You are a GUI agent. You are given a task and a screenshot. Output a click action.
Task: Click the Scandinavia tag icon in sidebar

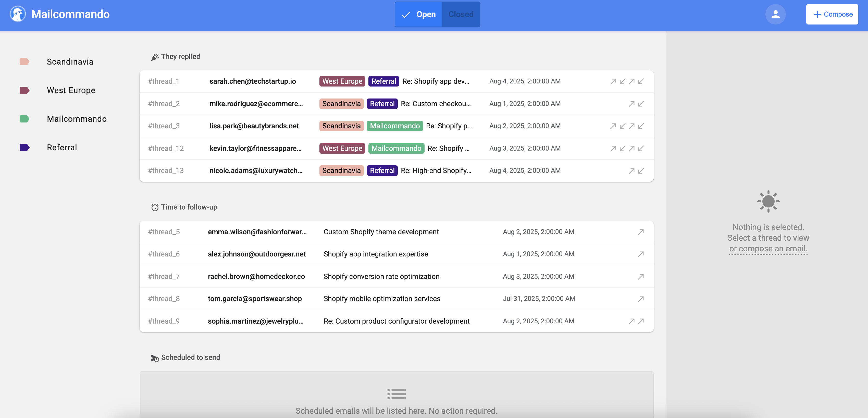point(24,62)
